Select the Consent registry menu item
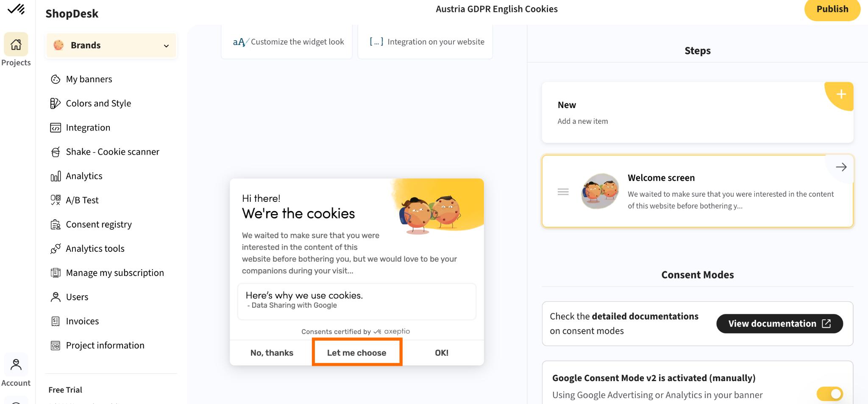868x404 pixels. (x=99, y=224)
